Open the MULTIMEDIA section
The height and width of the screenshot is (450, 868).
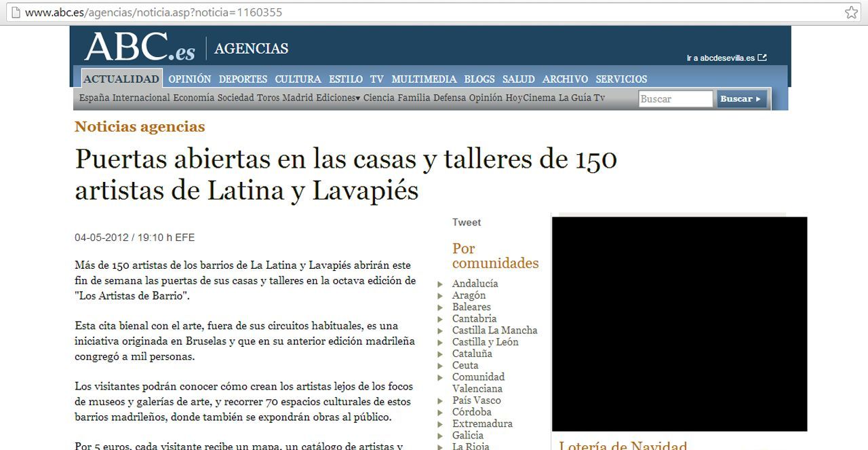click(x=424, y=79)
